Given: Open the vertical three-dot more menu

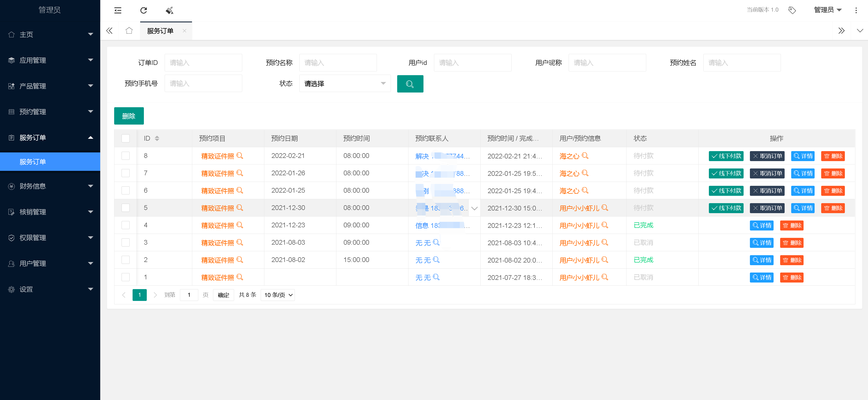Looking at the screenshot, I should (856, 10).
